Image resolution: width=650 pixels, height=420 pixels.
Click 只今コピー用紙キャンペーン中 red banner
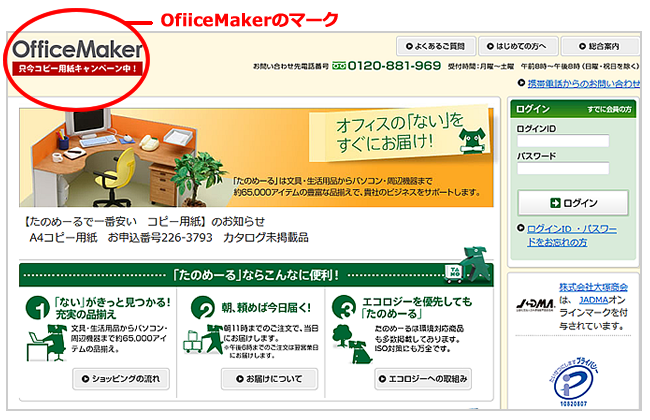77,68
